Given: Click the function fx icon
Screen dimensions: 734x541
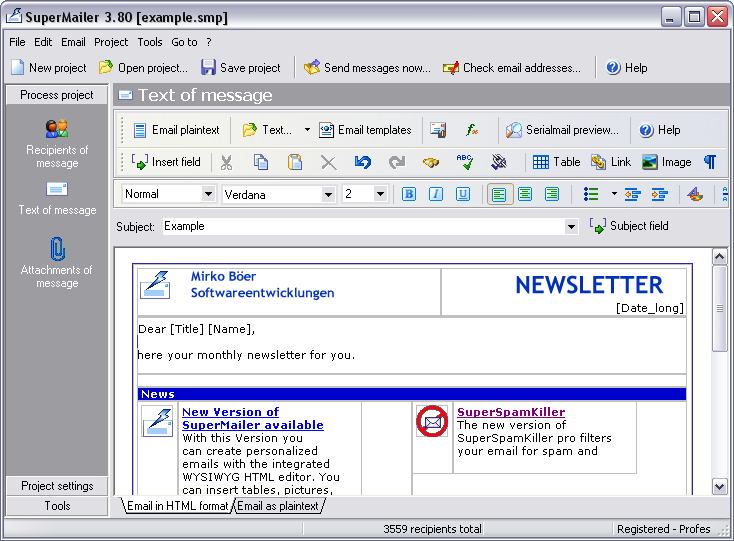Looking at the screenshot, I should (x=472, y=130).
